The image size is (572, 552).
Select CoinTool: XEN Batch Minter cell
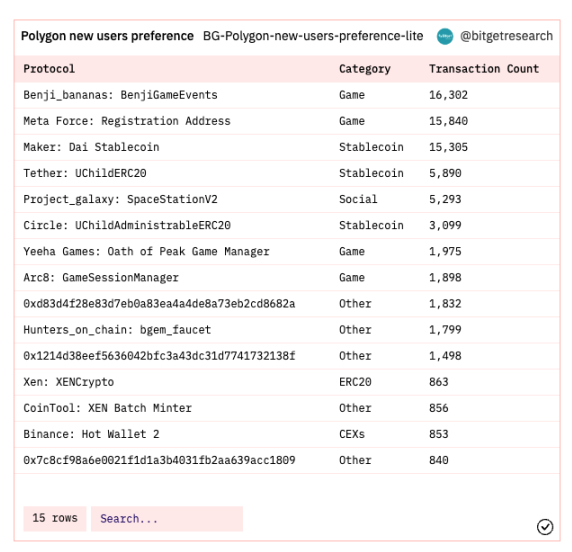pyautogui.click(x=107, y=408)
